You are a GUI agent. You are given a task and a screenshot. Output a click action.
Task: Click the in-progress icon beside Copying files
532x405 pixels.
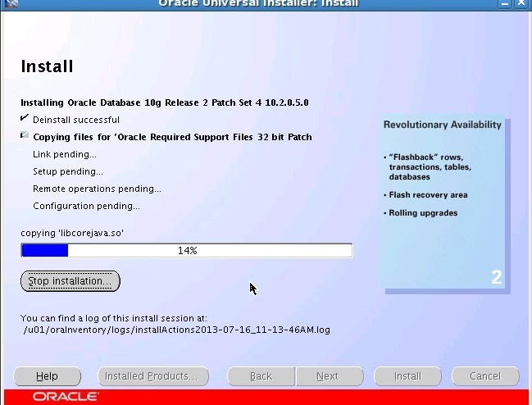(x=25, y=135)
